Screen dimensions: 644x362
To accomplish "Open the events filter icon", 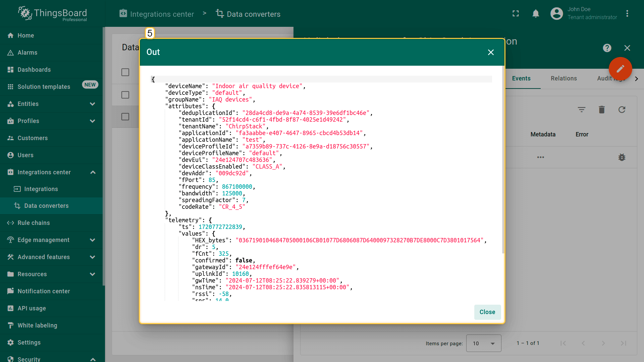I will 582,110.
